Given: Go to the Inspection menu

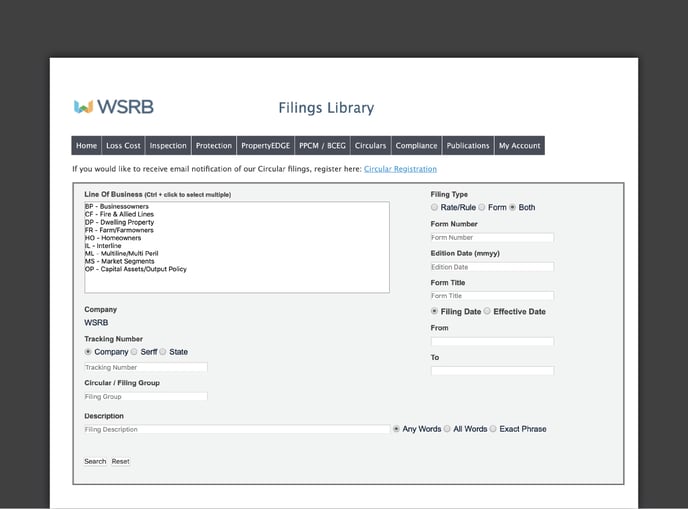Looking at the screenshot, I should [x=168, y=146].
